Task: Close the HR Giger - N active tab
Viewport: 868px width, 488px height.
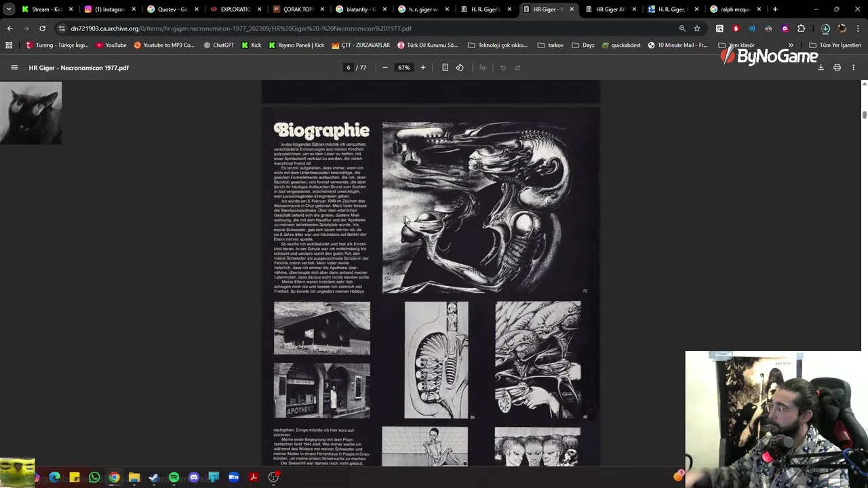Action: (x=572, y=9)
